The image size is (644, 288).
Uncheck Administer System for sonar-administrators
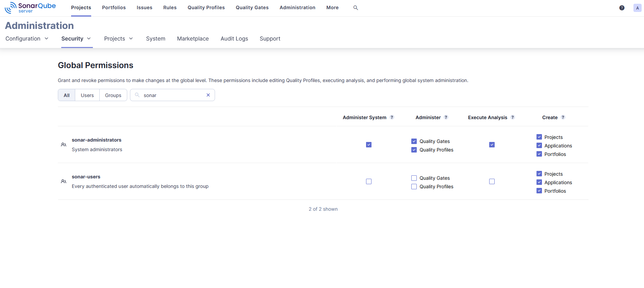369,145
